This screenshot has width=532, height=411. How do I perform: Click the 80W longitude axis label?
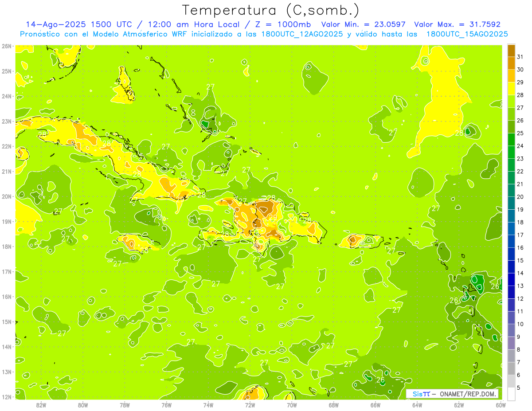[x=83, y=405]
